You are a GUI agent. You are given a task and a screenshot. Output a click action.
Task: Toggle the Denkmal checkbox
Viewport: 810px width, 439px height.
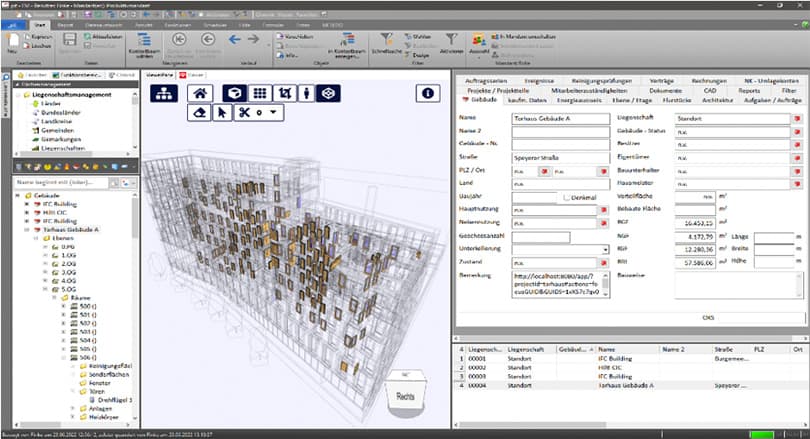(x=566, y=197)
